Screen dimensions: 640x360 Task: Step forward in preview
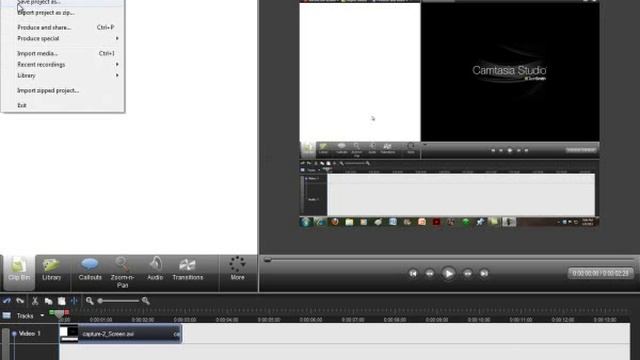467,273
